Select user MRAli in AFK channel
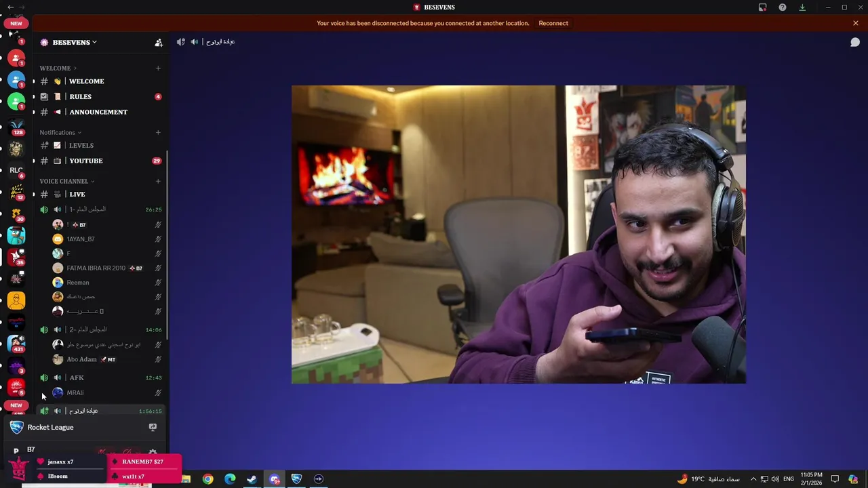Image resolution: width=868 pixels, height=488 pixels. pyautogui.click(x=107, y=392)
